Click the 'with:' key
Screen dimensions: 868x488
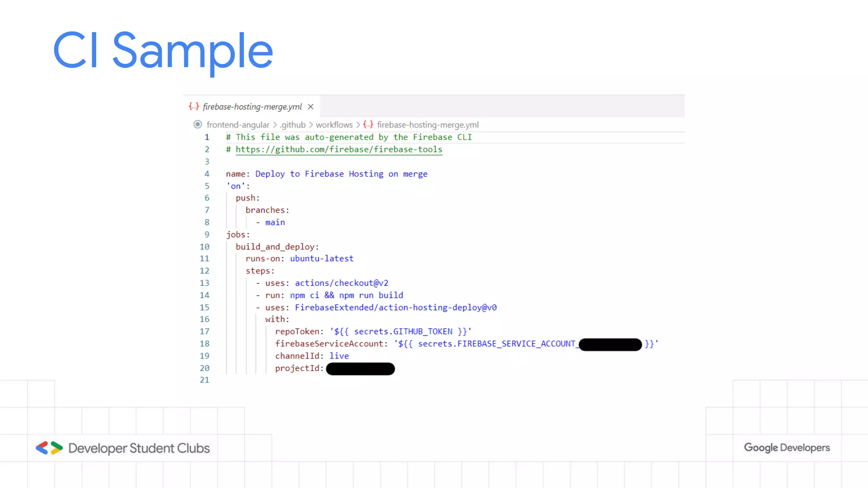tap(277, 319)
